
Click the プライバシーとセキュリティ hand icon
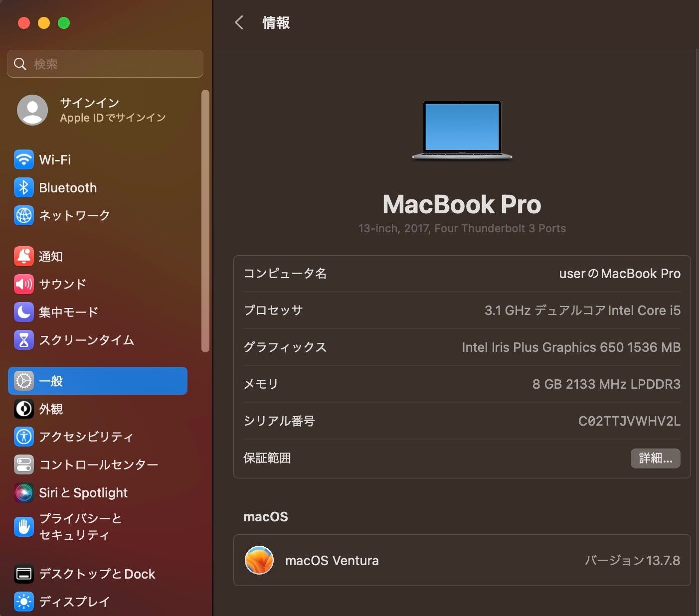coord(24,527)
